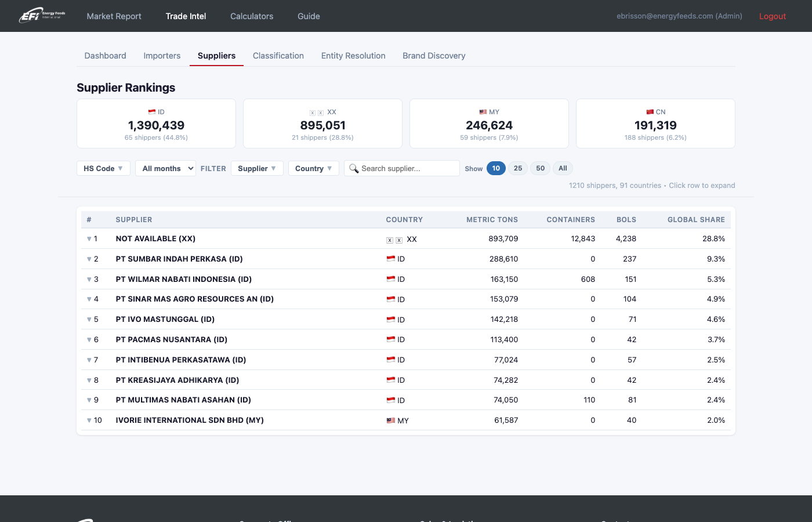Click the Logout link

[772, 16]
